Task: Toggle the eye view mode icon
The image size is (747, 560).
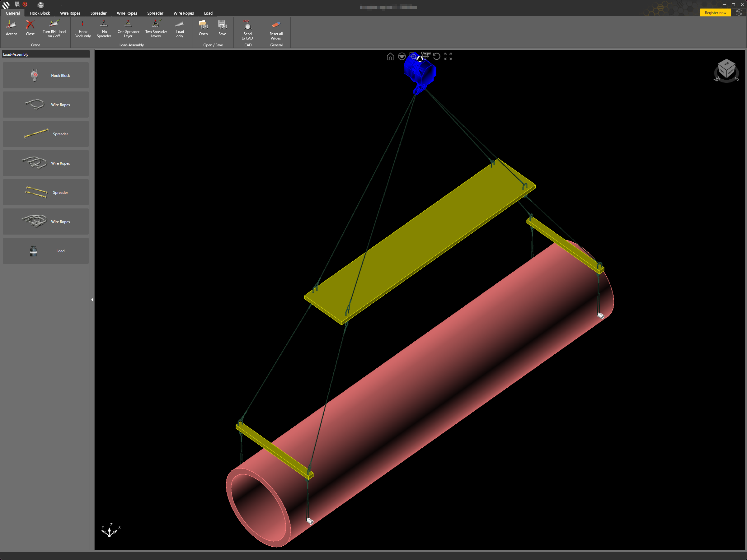Action: click(402, 57)
